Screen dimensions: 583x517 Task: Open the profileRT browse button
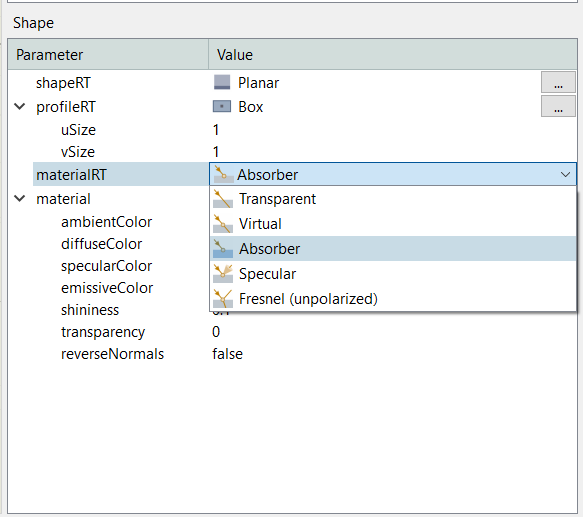558,106
